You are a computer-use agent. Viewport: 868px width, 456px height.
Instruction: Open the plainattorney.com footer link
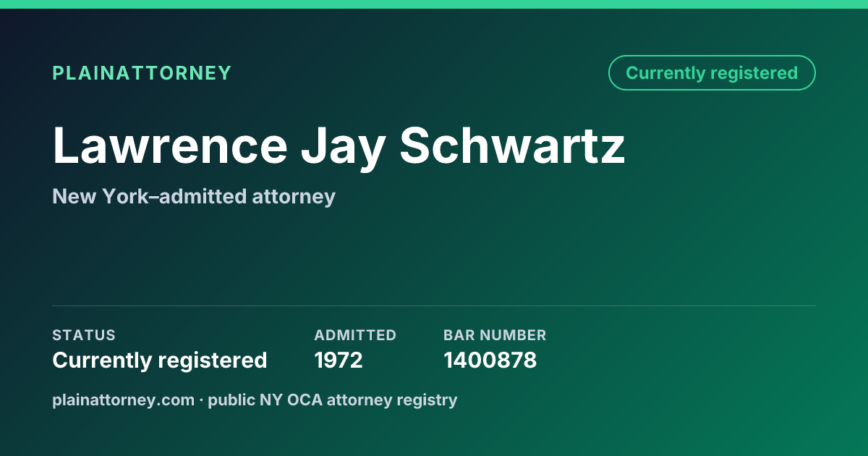tap(124, 400)
